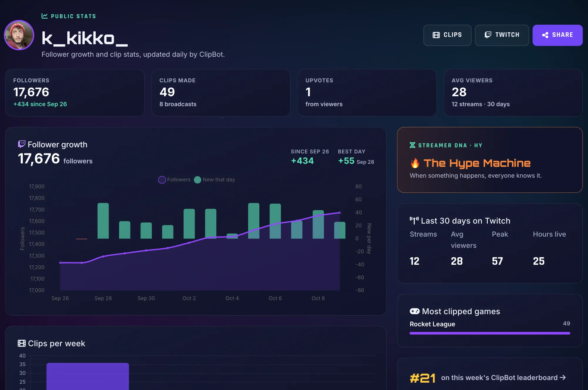
Task: Click the Public Stats chart icon
Action: click(44, 16)
